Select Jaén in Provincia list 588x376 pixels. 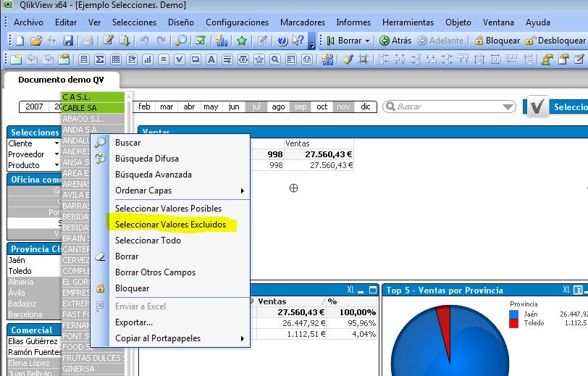click(x=16, y=260)
